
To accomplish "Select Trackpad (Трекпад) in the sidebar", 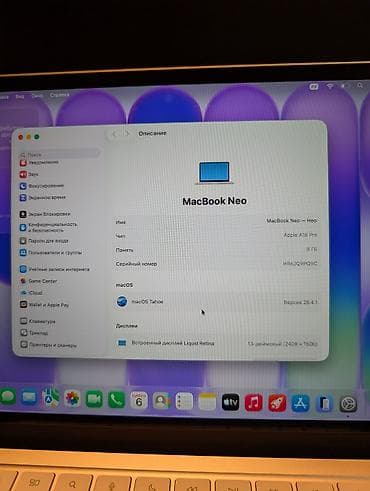I will pos(34,333).
